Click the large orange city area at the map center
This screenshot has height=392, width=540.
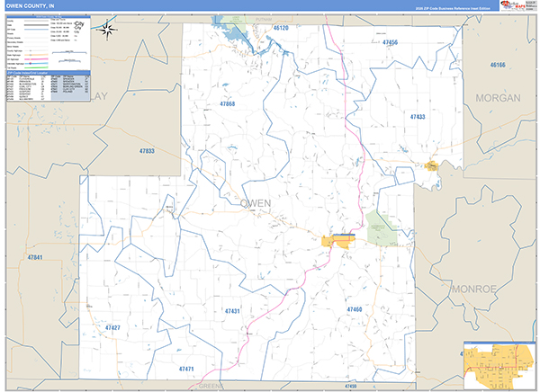point(337,240)
